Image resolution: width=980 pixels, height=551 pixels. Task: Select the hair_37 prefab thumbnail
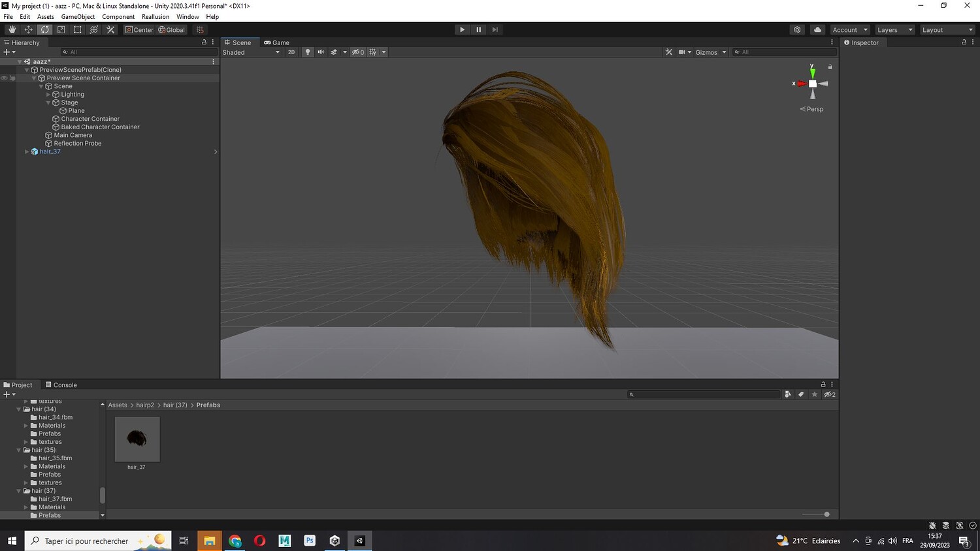137,439
